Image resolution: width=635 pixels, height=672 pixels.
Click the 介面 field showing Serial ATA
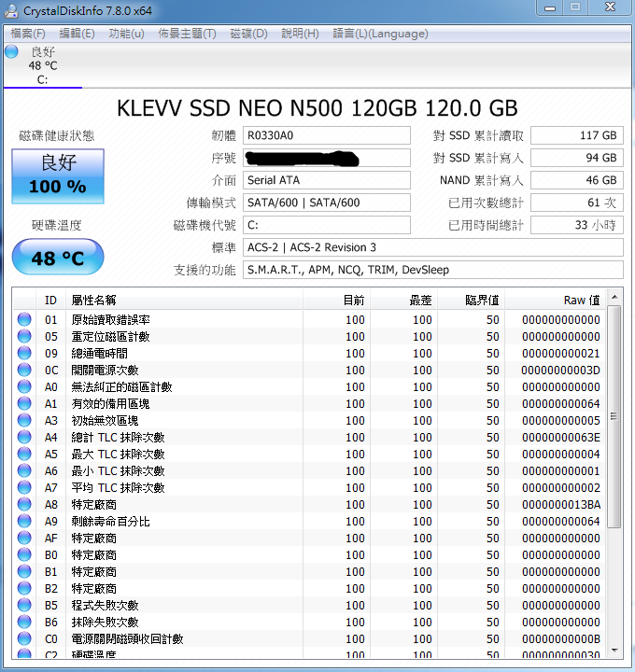[x=326, y=180]
